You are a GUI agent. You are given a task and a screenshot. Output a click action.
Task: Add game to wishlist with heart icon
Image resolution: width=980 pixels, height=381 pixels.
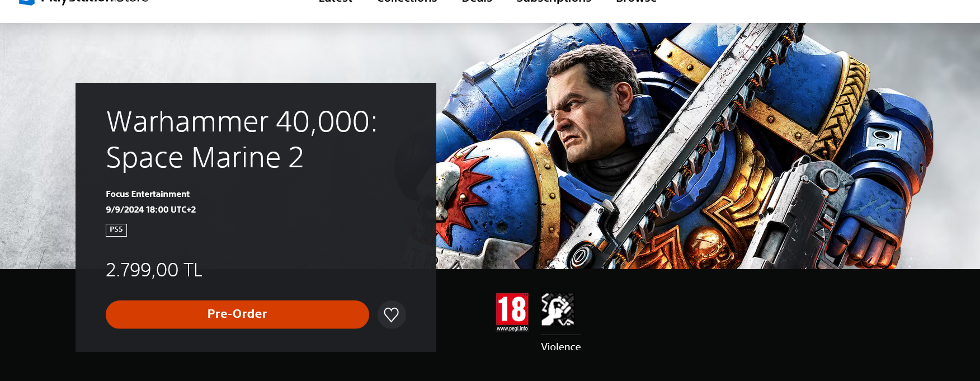(x=392, y=315)
